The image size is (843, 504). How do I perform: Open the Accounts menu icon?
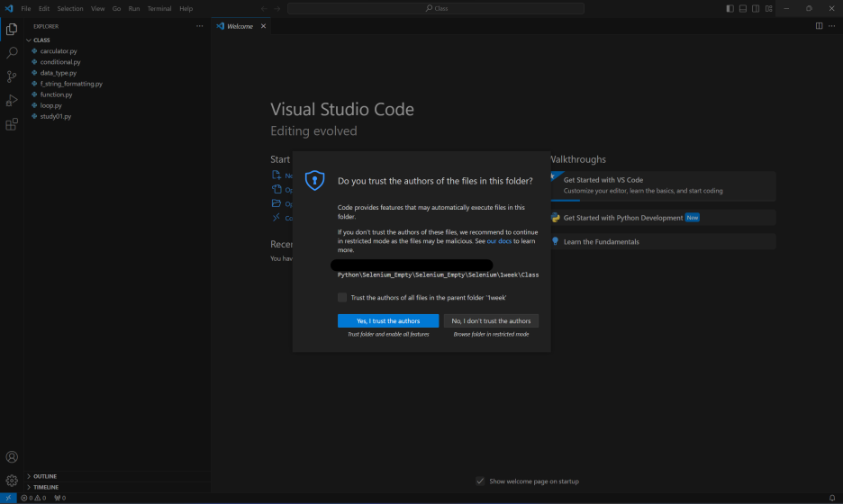click(12, 456)
